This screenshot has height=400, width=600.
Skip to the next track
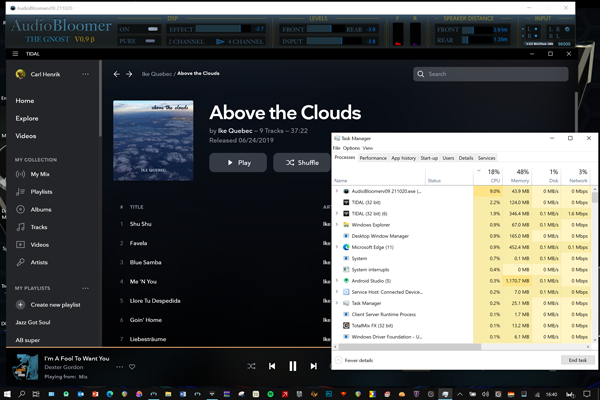pyautogui.click(x=313, y=366)
